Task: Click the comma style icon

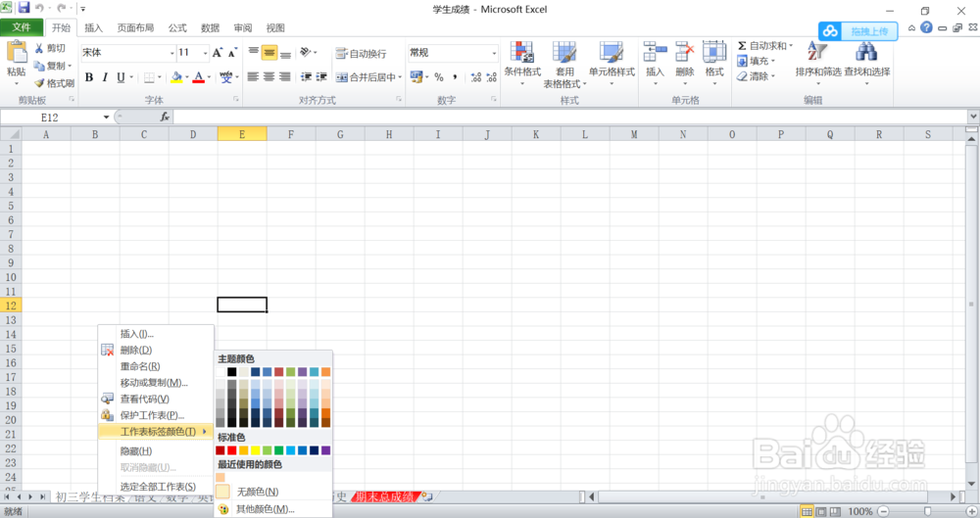Action: [x=455, y=76]
